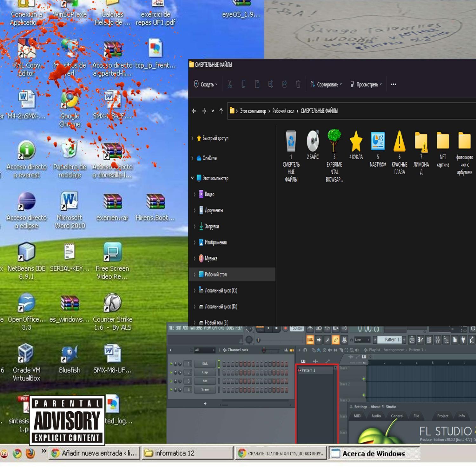Image resolution: width=476 pixels, height=476 pixels.
Task: Click the Hat channel button
Action: point(205,381)
